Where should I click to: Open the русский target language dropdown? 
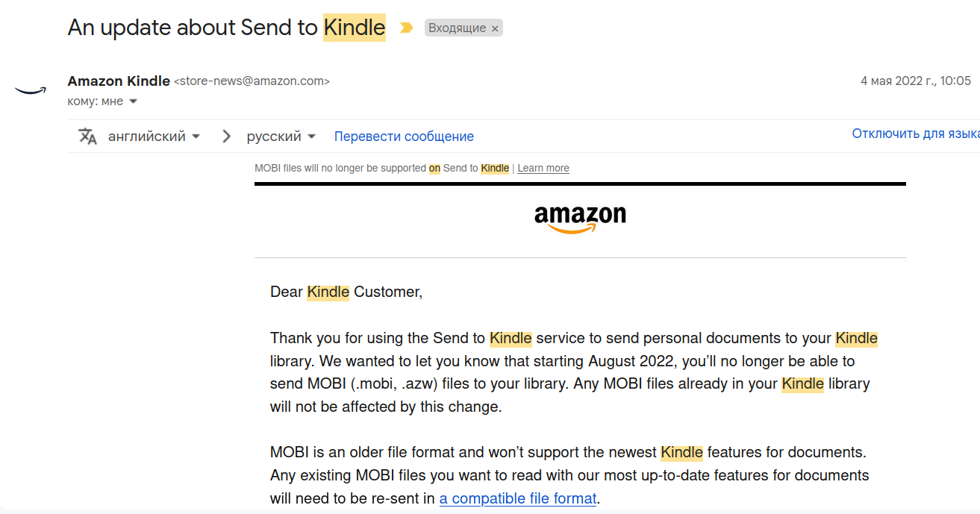(281, 137)
